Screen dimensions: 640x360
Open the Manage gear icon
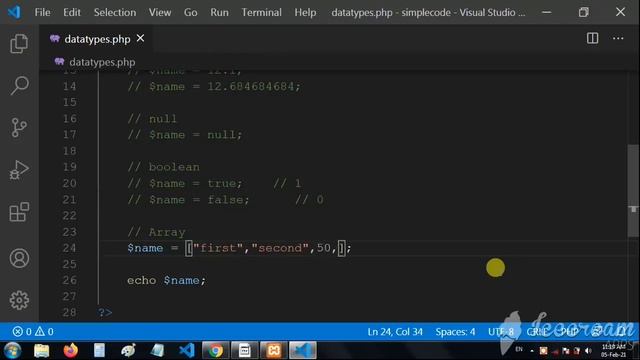[19, 300]
